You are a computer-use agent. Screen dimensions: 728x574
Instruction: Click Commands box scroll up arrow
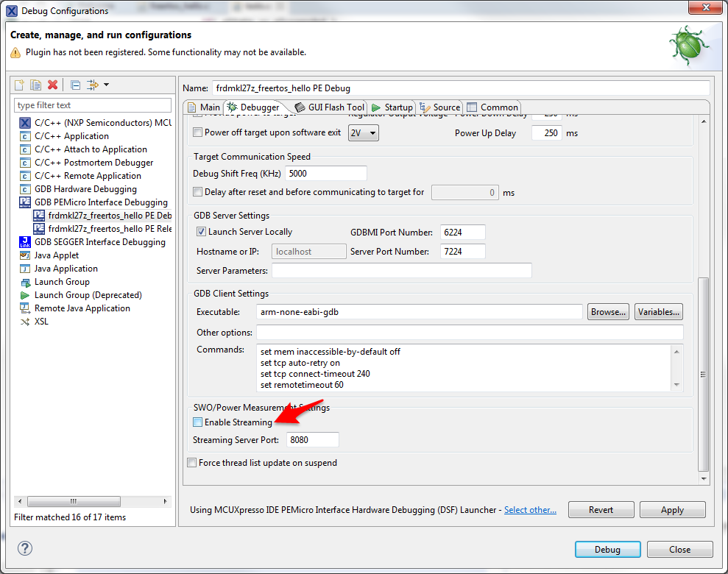pos(677,351)
